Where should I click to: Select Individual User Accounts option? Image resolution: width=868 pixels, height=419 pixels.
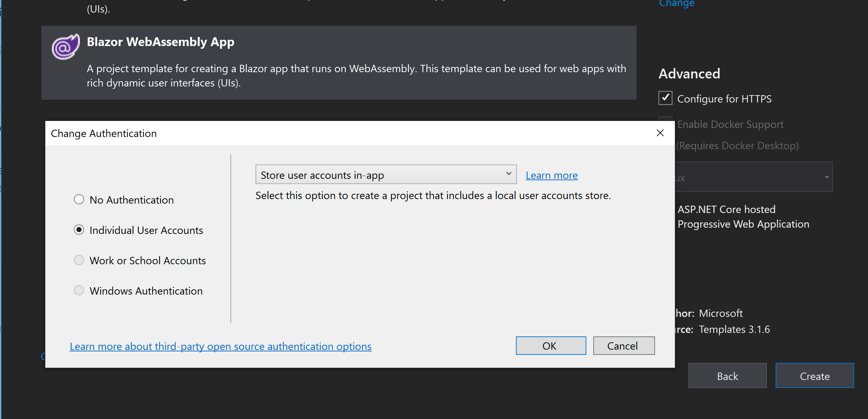(x=79, y=230)
